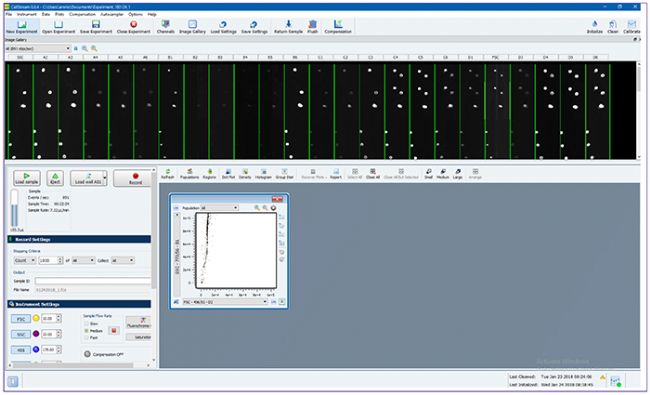650x395 pixels.
Task: Click the Sample ID input field
Action: coord(93,281)
